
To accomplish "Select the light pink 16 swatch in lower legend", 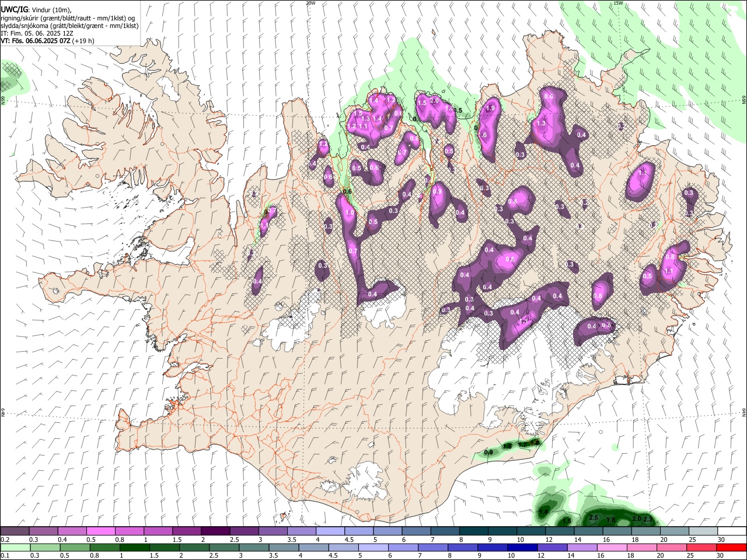I will click(x=612, y=547).
